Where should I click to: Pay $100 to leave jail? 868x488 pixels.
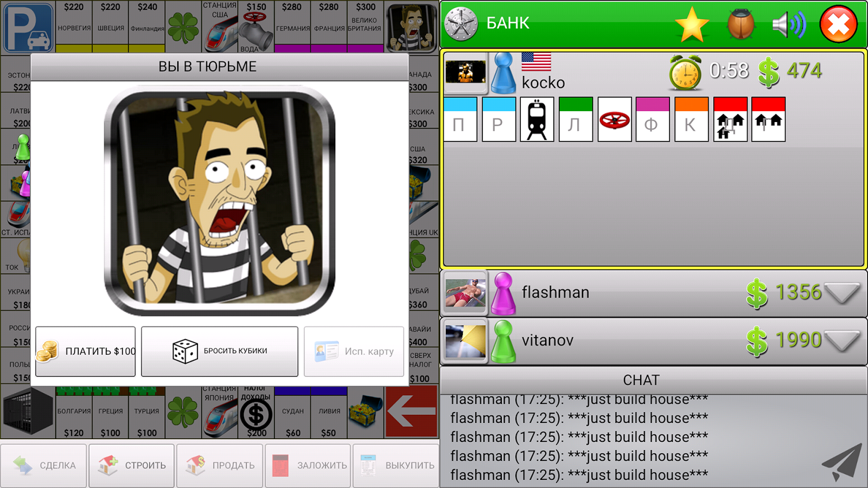86,351
